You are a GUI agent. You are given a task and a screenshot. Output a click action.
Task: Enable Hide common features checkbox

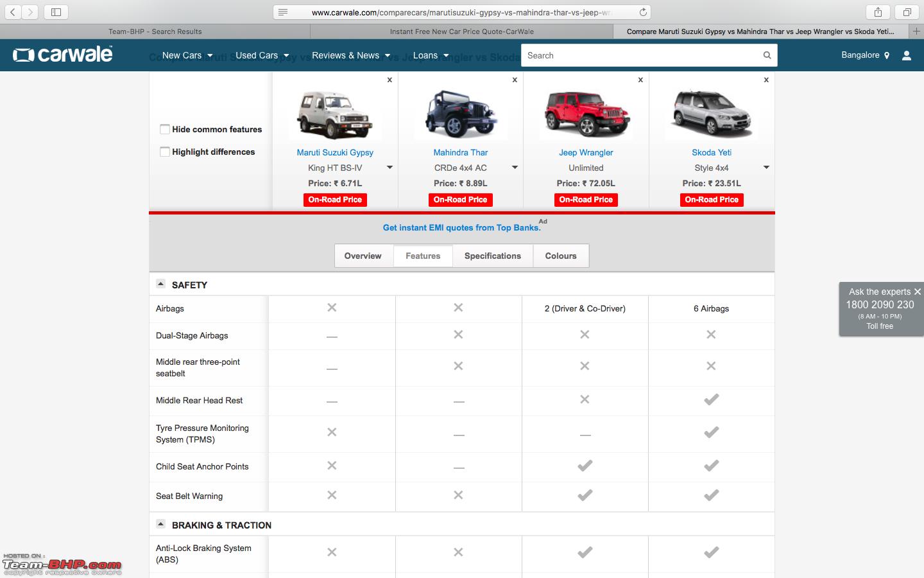click(x=165, y=129)
